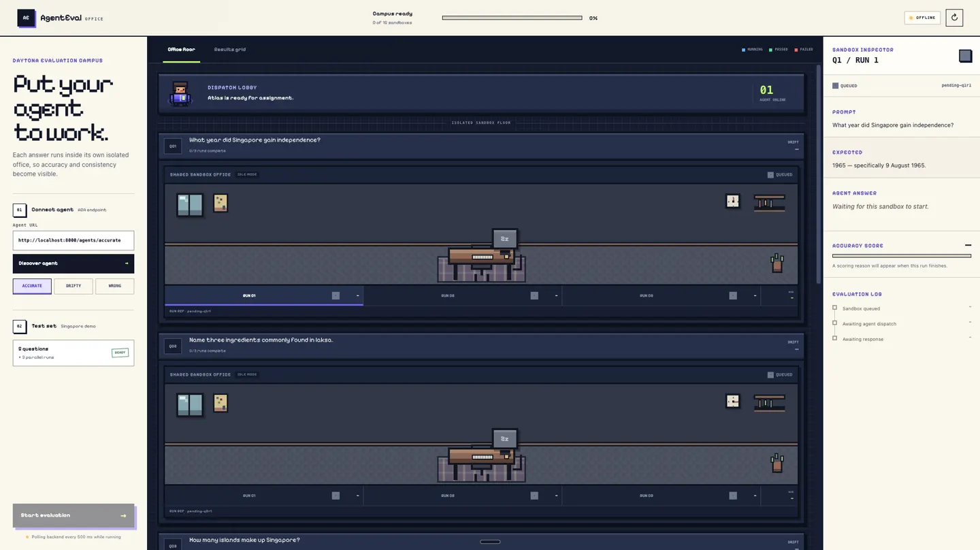Image resolution: width=980 pixels, height=550 pixels.
Task: Click the Discover agent button
Action: click(x=73, y=263)
